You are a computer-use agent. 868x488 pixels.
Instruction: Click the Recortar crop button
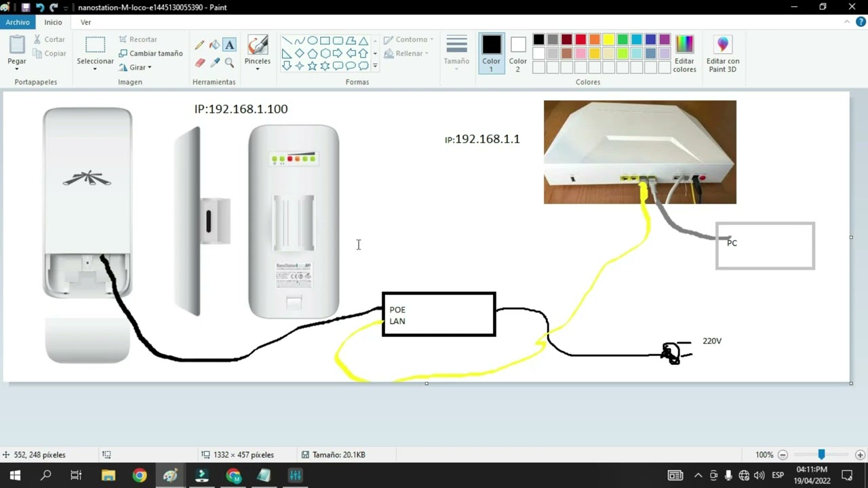[x=138, y=39]
